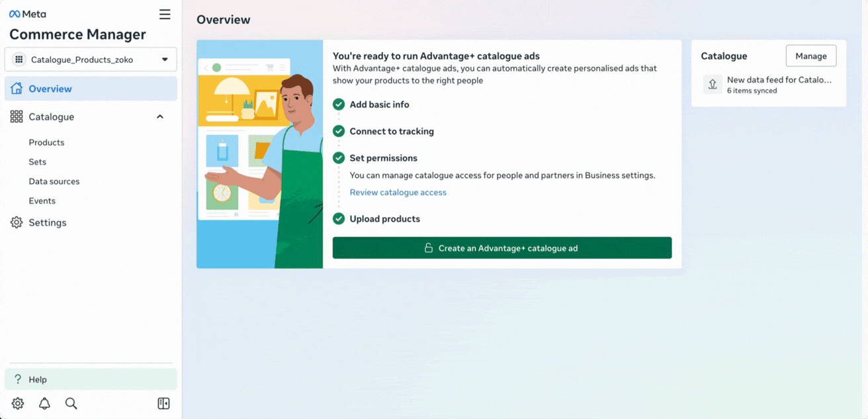Click the shopkeeper illustration image
The width and height of the screenshot is (868, 419).
tap(260, 154)
